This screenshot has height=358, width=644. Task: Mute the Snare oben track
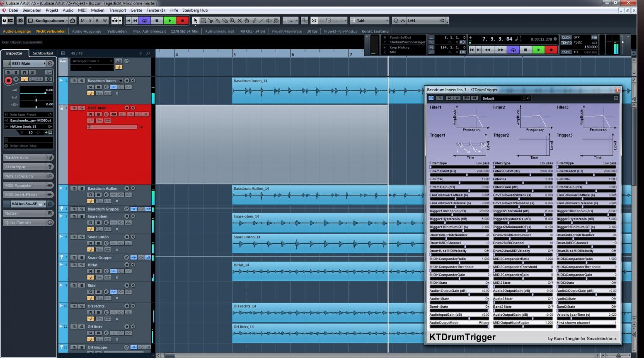(x=74, y=216)
